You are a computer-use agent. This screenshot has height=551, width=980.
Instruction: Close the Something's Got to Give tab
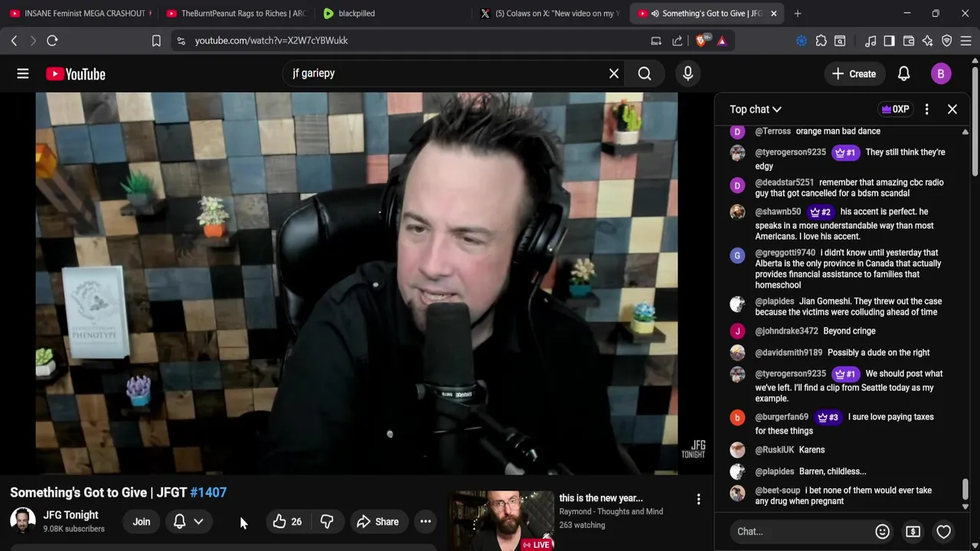(x=773, y=13)
